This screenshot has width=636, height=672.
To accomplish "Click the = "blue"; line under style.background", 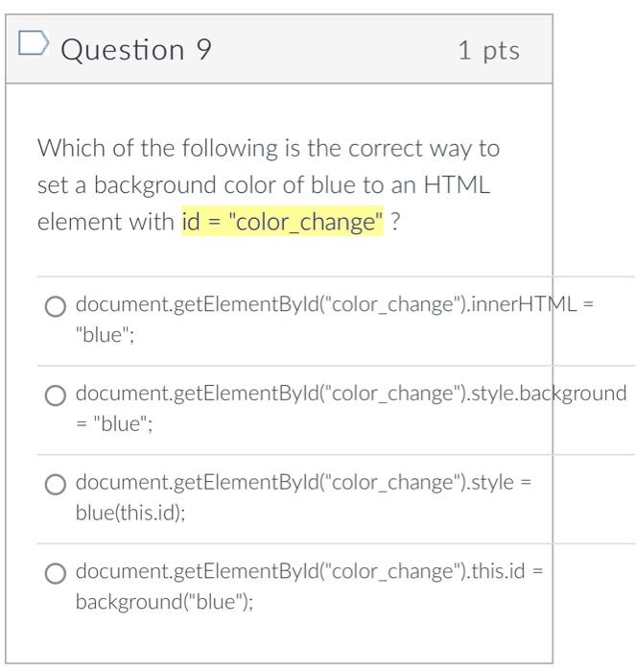I will [x=114, y=424].
